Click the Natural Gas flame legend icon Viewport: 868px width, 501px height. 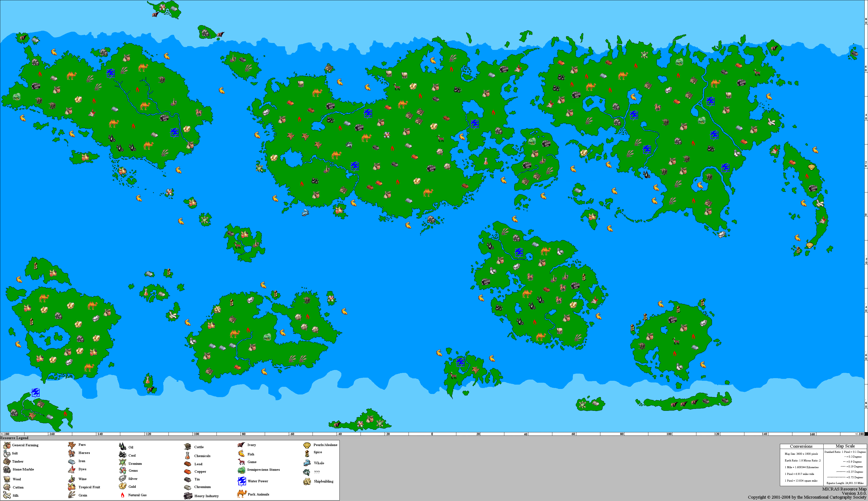[122, 495]
